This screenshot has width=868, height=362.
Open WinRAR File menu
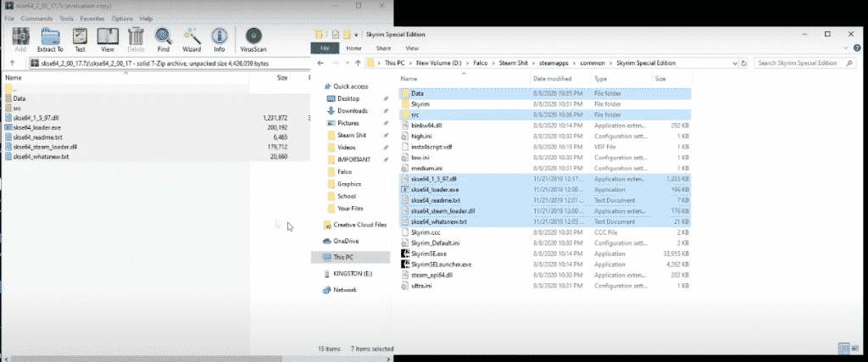click(x=8, y=19)
